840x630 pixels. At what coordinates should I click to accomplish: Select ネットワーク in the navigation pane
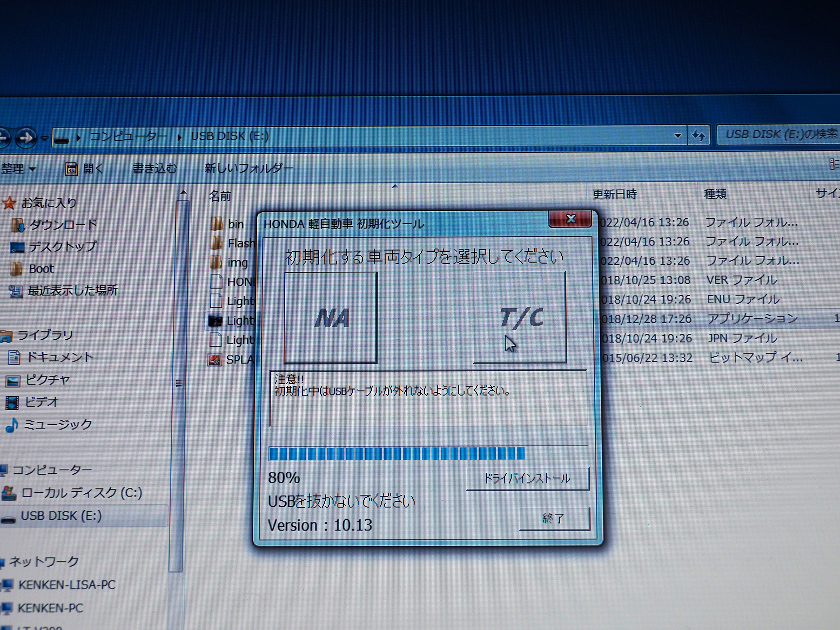click(44, 562)
